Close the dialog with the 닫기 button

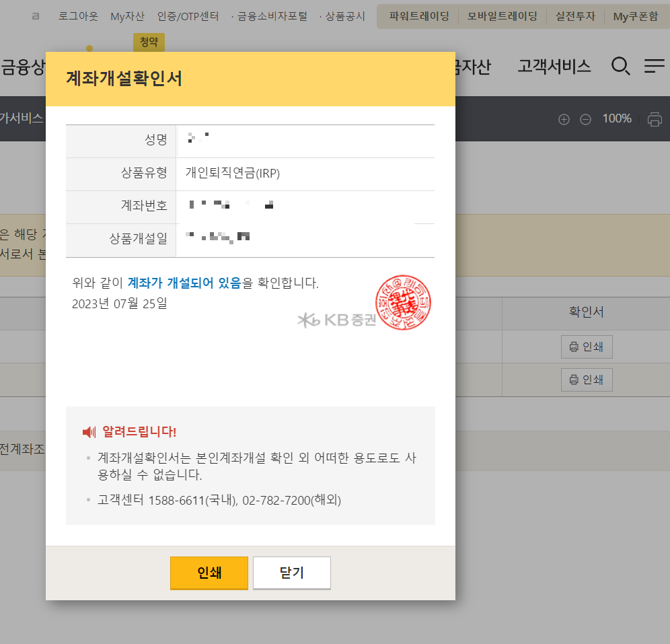291,573
